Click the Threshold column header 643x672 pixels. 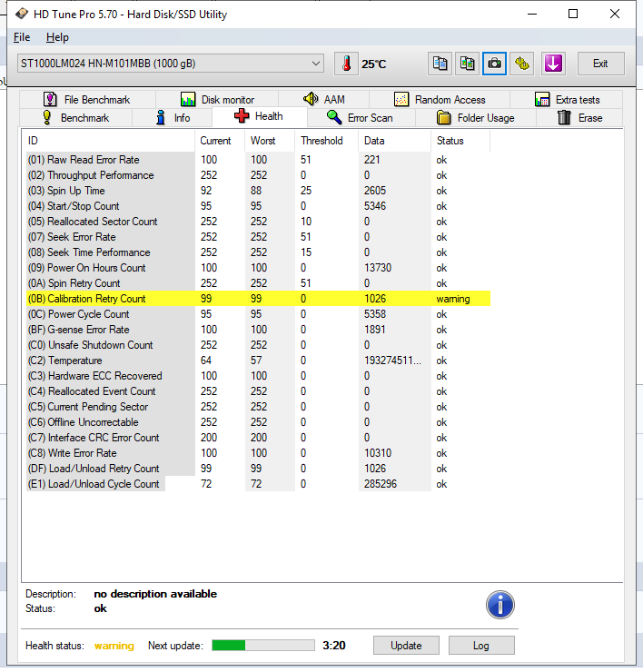327,141
